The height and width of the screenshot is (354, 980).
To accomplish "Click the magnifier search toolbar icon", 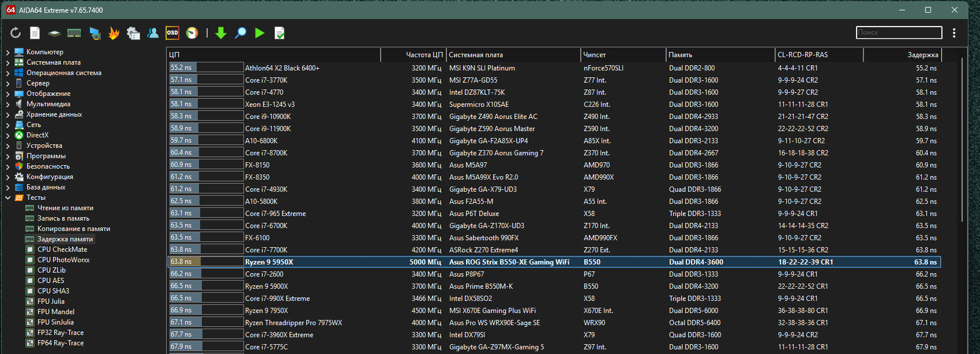I will pyautogui.click(x=241, y=33).
